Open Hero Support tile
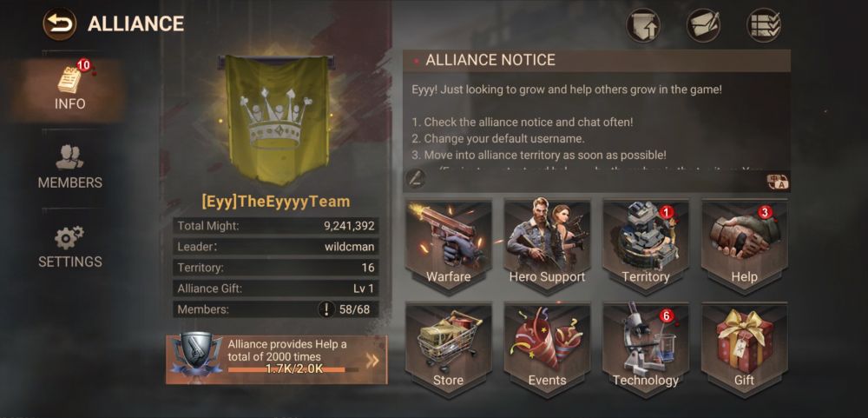The image size is (868, 418). click(x=547, y=243)
